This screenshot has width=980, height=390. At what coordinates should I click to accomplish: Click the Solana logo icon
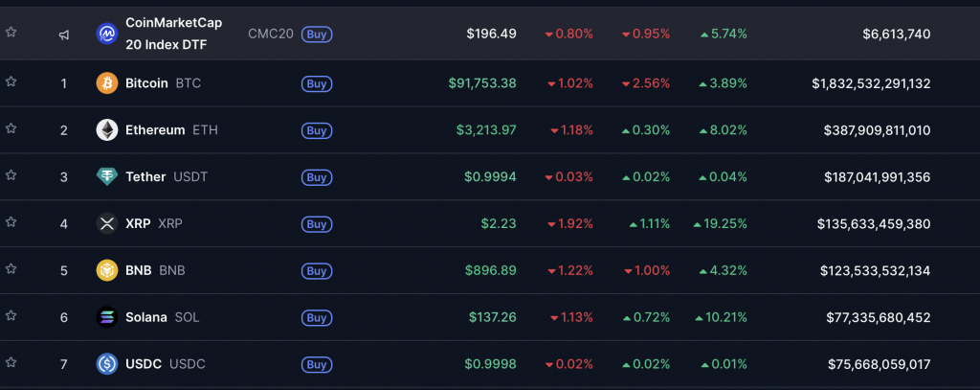click(107, 317)
